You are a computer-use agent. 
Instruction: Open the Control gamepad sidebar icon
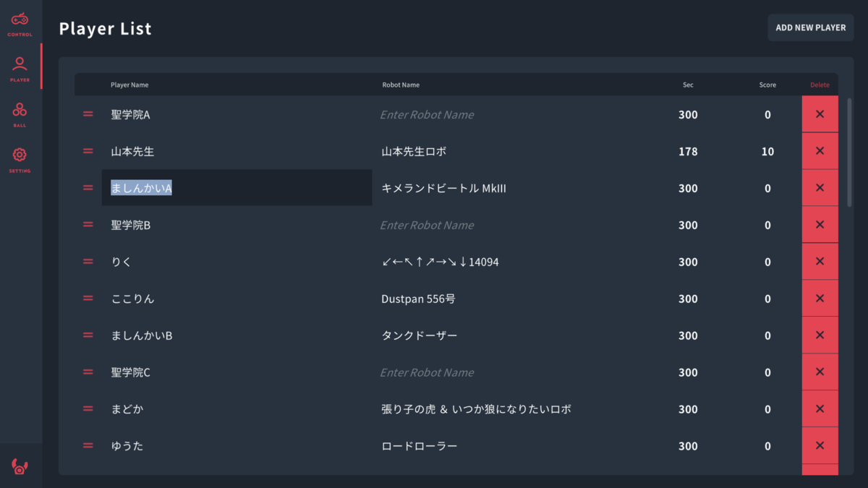(x=20, y=23)
